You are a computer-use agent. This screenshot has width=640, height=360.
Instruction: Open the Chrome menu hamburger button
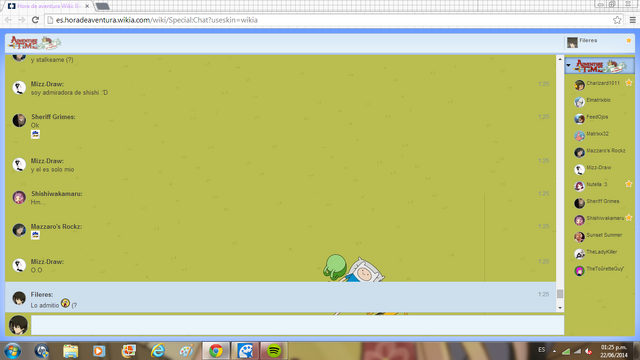click(632, 20)
